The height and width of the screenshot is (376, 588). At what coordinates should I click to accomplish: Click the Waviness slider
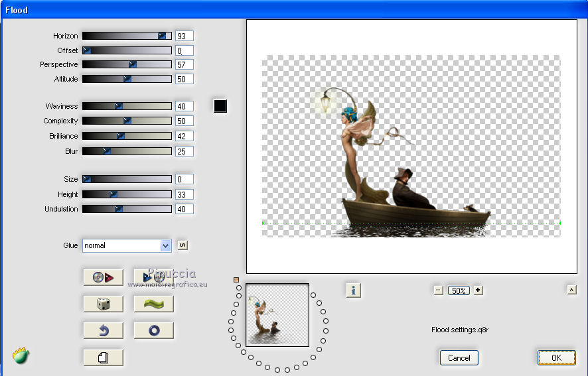click(x=127, y=106)
